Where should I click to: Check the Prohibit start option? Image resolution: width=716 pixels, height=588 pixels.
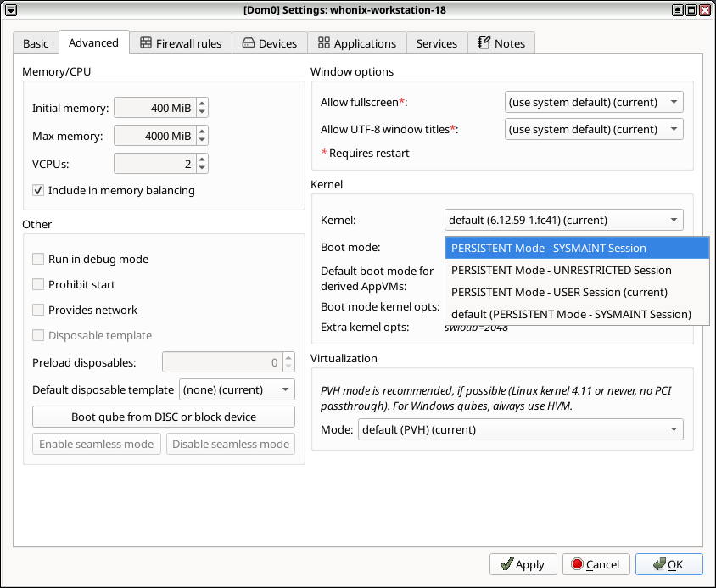(38, 284)
